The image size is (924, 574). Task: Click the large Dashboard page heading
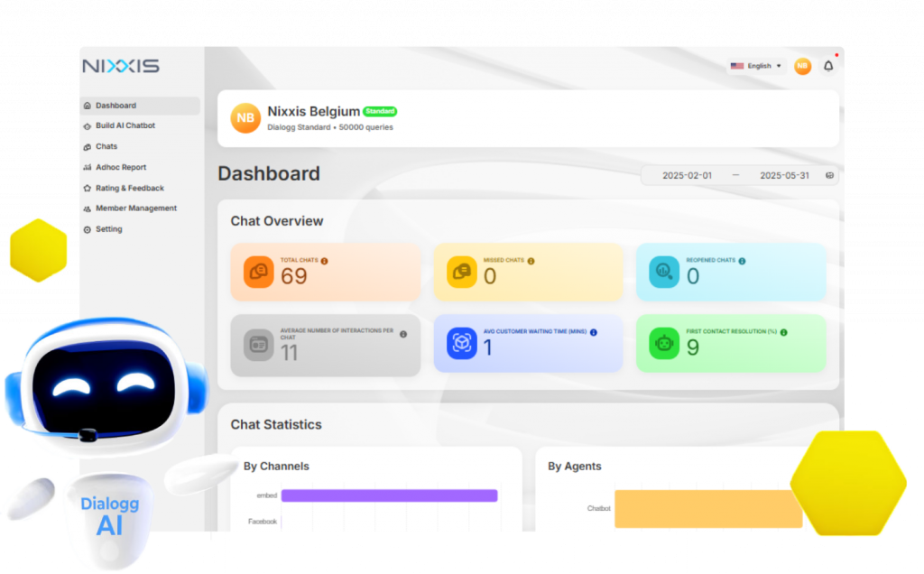pos(269,174)
